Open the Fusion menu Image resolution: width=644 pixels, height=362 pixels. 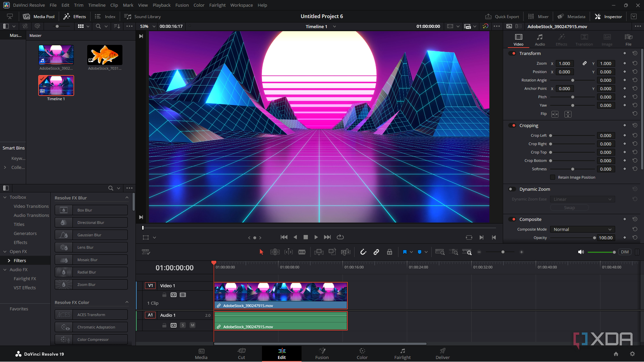(x=182, y=5)
